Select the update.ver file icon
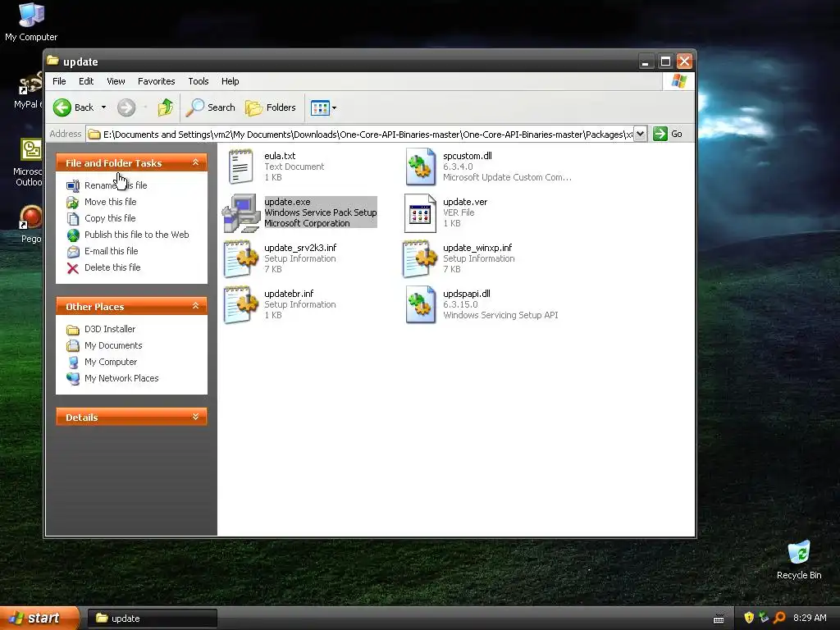Viewport: 840px width, 630px height. (420, 212)
